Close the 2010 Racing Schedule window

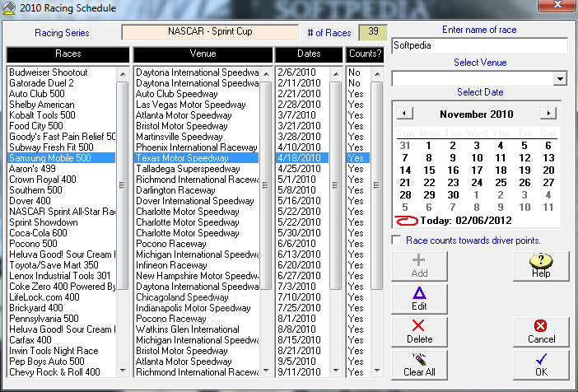(x=557, y=5)
